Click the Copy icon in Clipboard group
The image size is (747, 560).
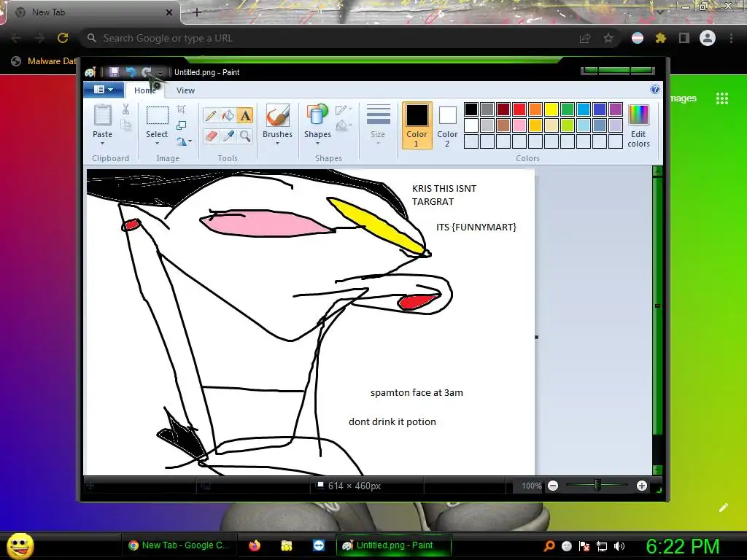click(x=125, y=125)
